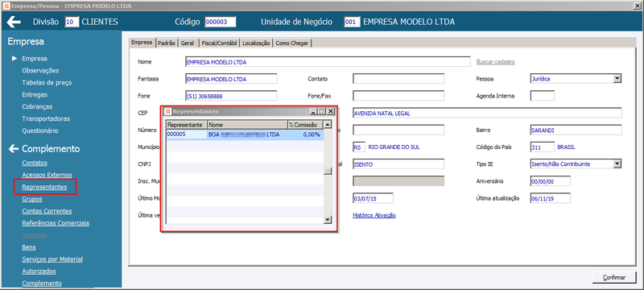Open the Contas Correntes link
Image resolution: width=644 pixels, height=290 pixels.
pyautogui.click(x=47, y=211)
